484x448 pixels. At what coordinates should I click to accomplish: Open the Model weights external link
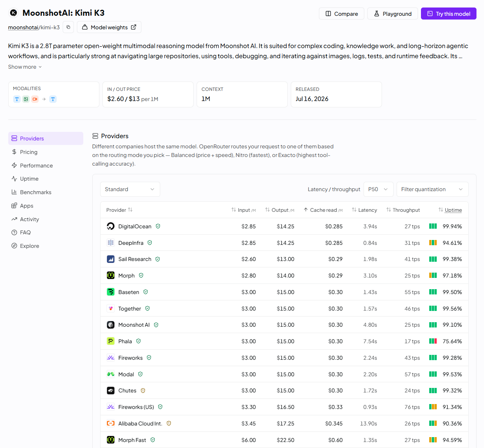click(x=109, y=27)
